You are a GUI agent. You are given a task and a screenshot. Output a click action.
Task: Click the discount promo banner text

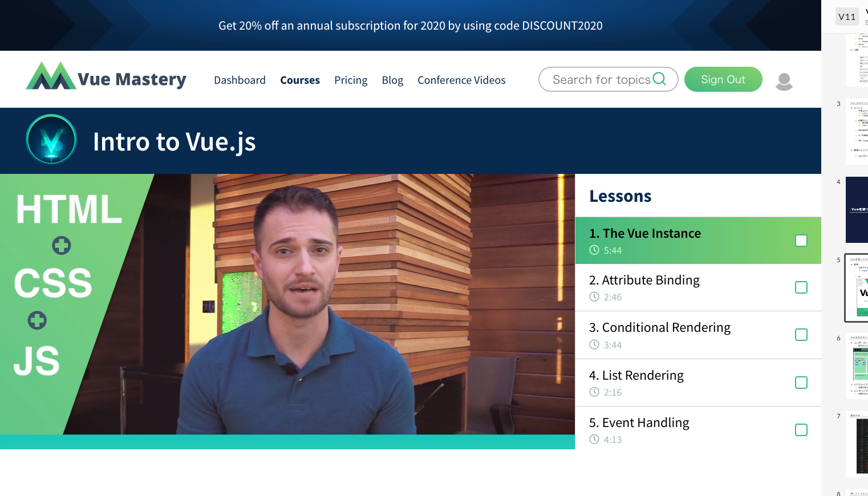point(411,26)
